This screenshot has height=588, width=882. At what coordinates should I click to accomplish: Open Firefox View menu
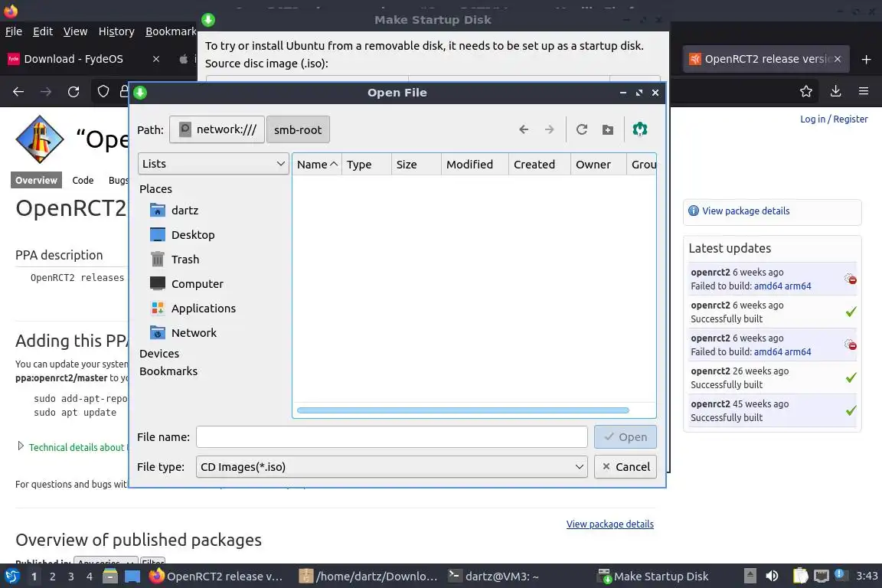click(75, 31)
